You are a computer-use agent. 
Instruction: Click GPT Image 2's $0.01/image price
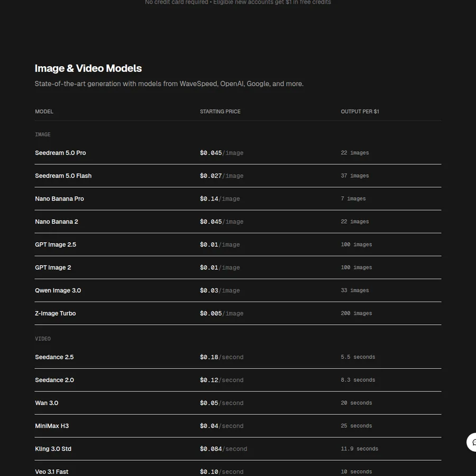coord(220,268)
